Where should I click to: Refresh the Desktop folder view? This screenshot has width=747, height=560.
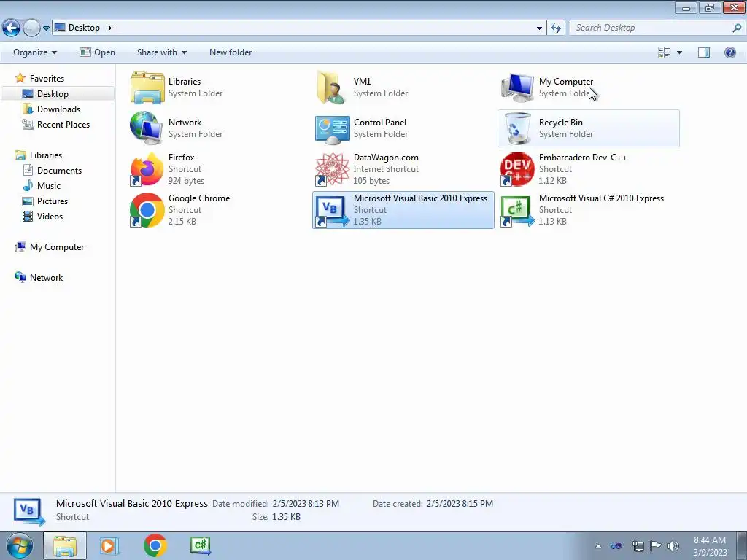(x=555, y=28)
